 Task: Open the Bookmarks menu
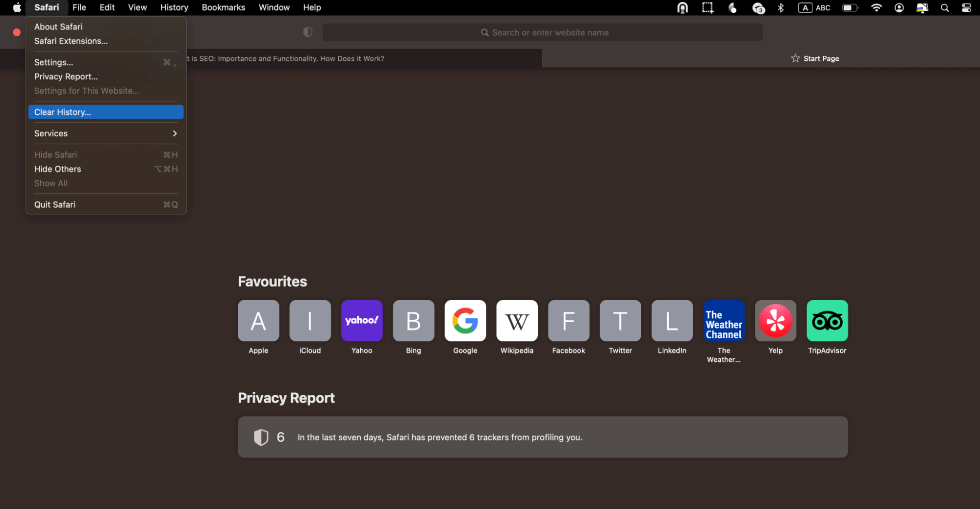[224, 7]
